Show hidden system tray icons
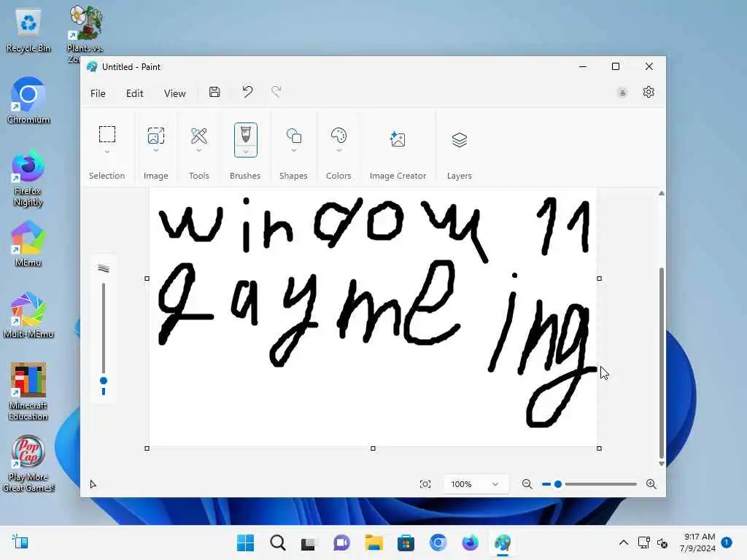 click(x=623, y=542)
